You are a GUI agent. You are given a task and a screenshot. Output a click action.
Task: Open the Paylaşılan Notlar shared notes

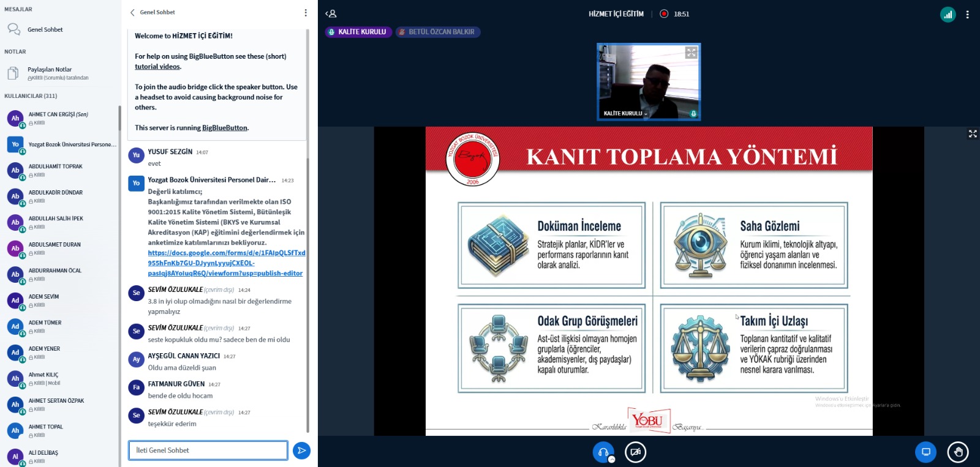coord(49,73)
